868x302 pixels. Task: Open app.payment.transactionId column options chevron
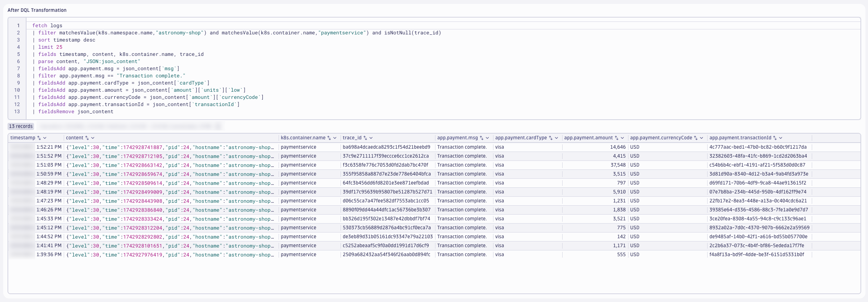click(781, 138)
